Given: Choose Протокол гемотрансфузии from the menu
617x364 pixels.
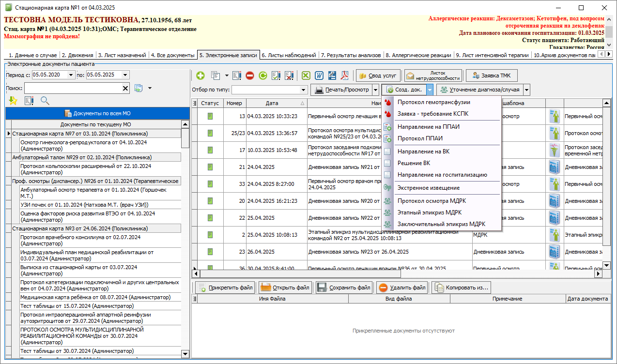Looking at the screenshot, I should point(433,102).
